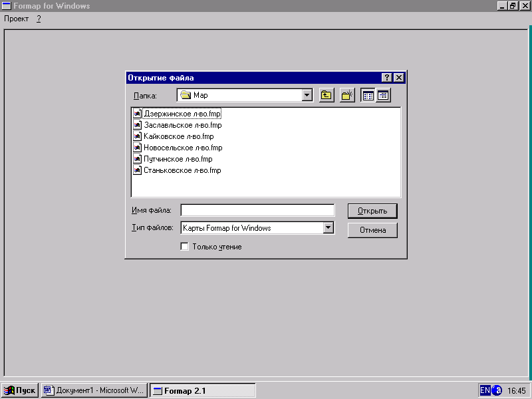Viewport: 532px width, 399px height.
Task: Switch to list view icon
Action: [x=368, y=95]
